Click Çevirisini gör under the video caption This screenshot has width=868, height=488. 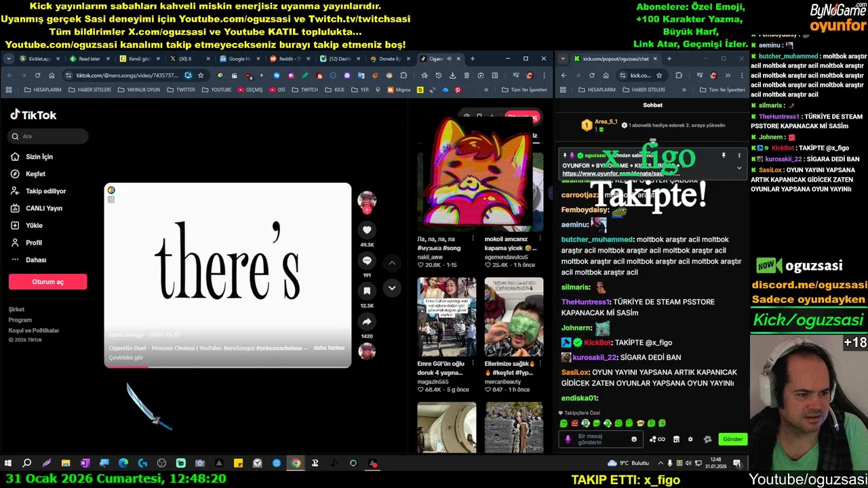(x=126, y=358)
